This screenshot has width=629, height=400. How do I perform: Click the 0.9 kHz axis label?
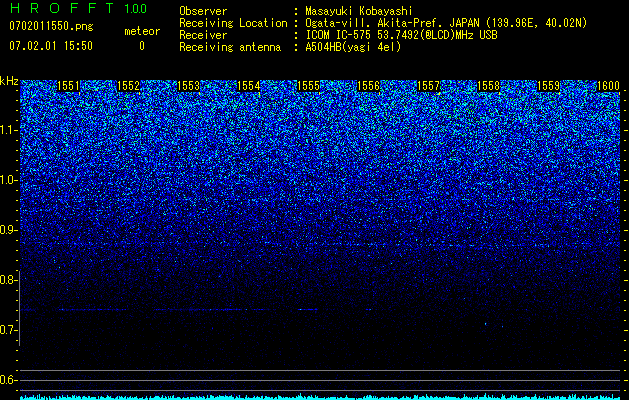(9, 230)
